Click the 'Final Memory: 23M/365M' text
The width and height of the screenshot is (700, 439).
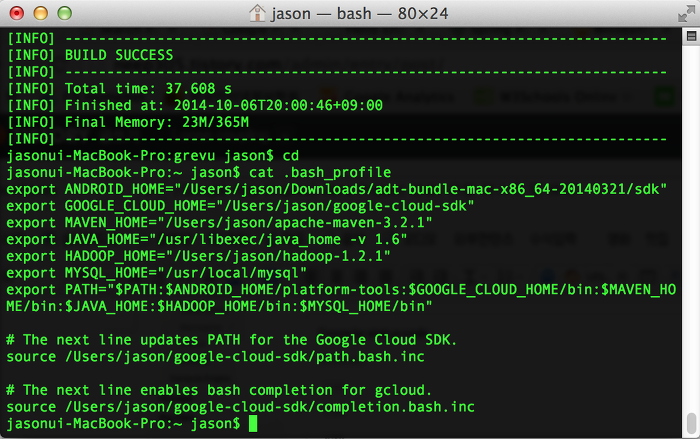tap(157, 122)
